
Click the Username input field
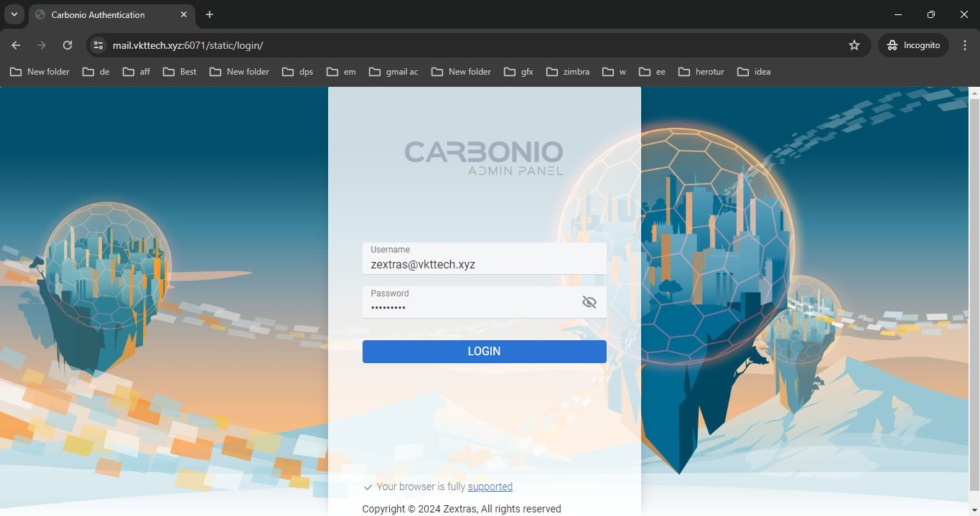tap(484, 264)
